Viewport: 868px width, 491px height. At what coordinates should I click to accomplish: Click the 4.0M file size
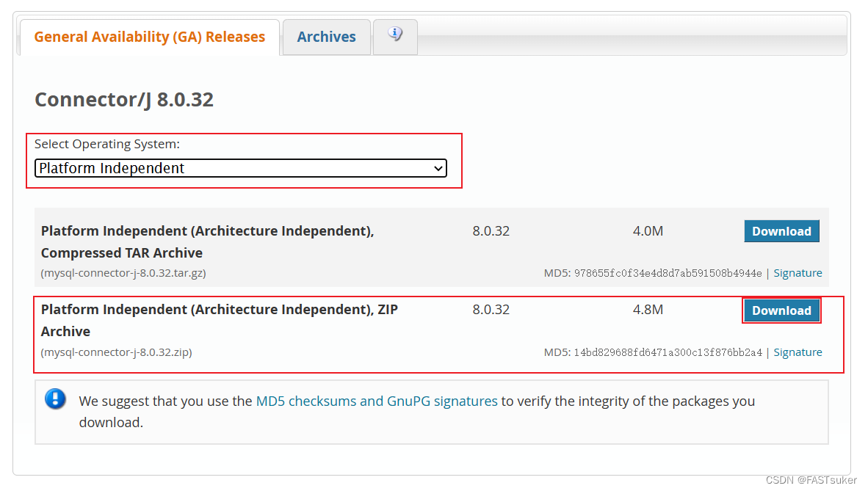(648, 231)
